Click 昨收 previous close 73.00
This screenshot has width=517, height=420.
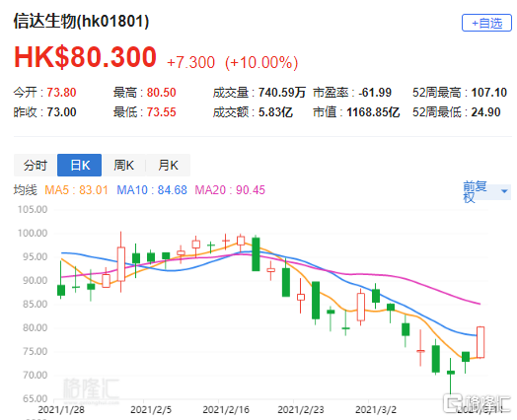point(61,112)
